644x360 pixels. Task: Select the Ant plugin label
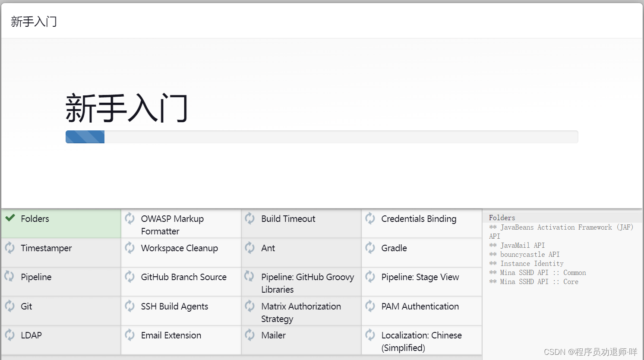[x=268, y=248]
